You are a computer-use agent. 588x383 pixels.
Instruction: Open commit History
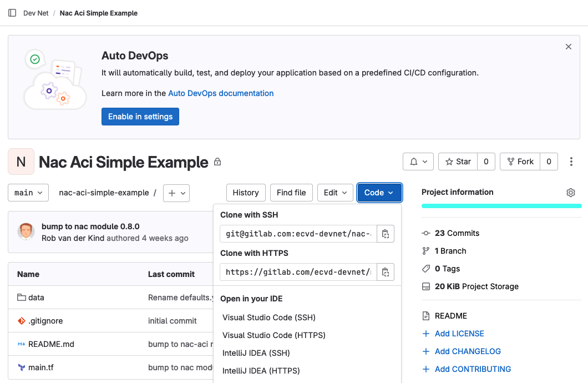point(246,193)
